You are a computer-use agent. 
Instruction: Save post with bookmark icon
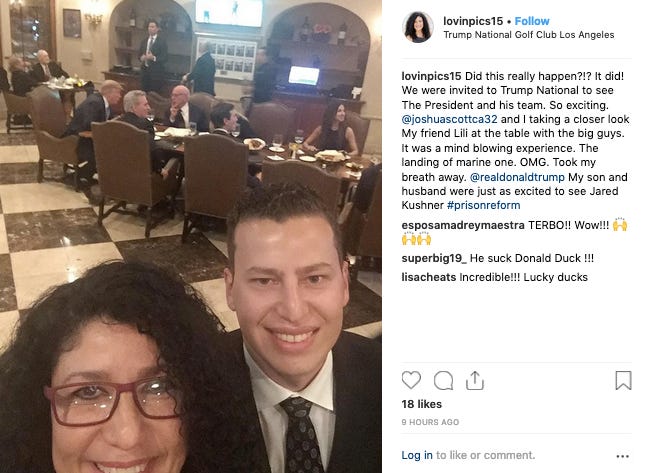[x=623, y=380]
